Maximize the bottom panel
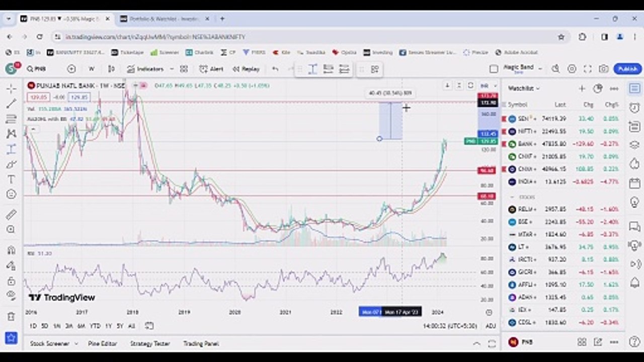This screenshot has height=362, width=644. pos(492,343)
